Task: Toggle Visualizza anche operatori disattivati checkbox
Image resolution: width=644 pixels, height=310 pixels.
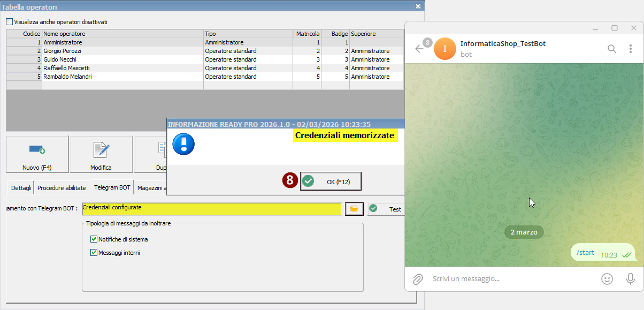Action: 9,22
